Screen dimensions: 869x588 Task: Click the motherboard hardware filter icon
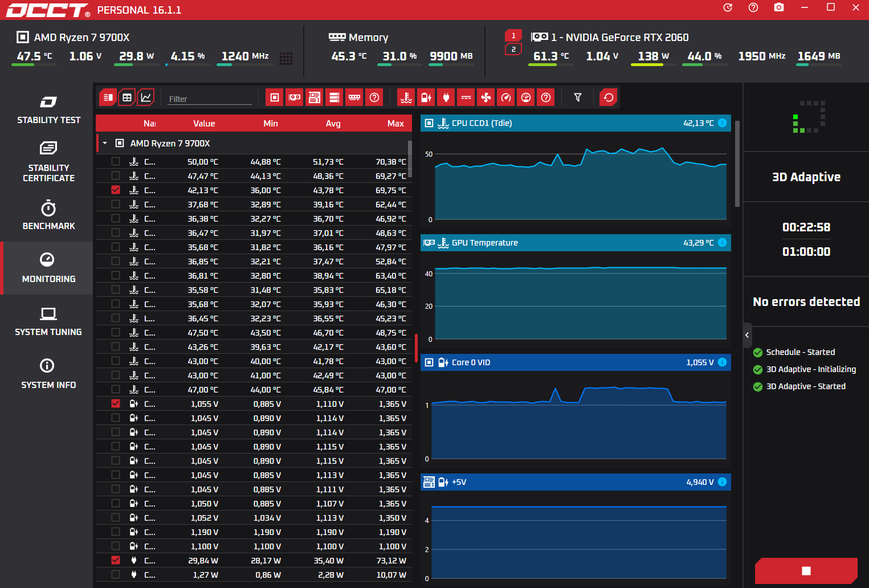coord(315,97)
